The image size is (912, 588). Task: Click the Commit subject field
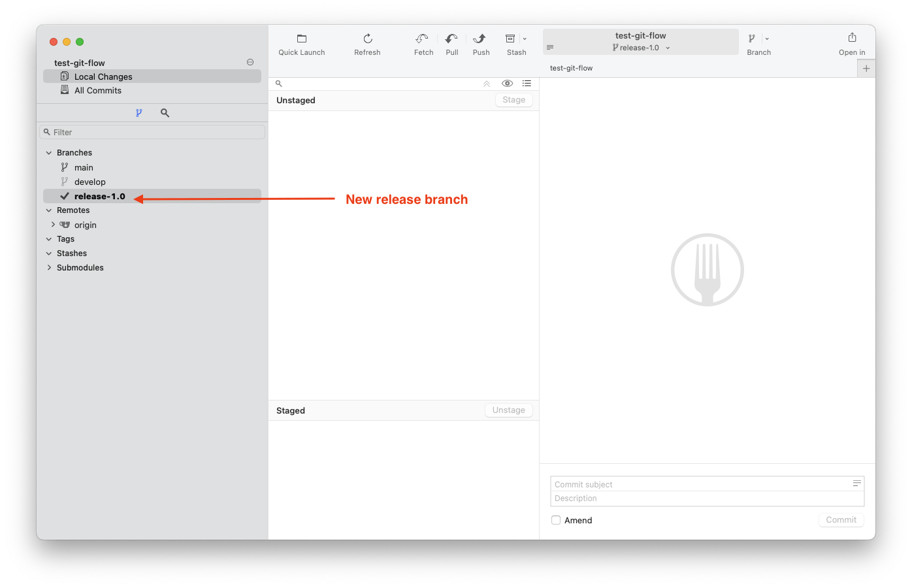pyautogui.click(x=699, y=484)
